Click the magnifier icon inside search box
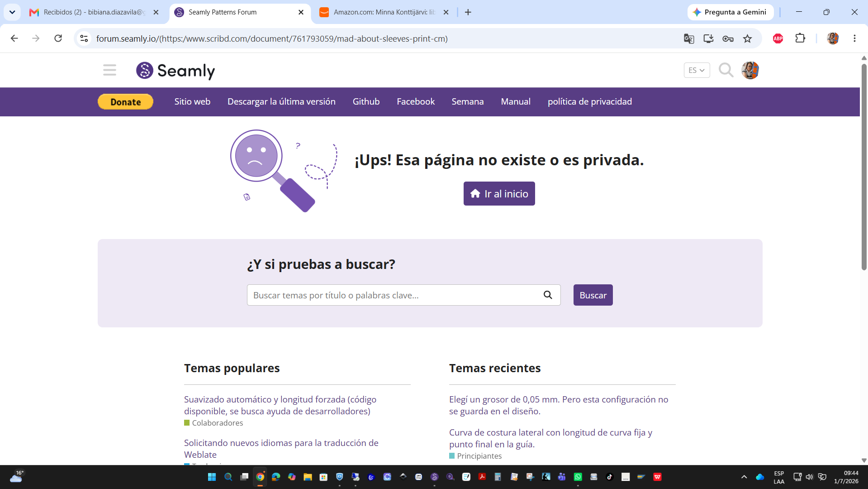This screenshot has height=489, width=868. click(548, 295)
